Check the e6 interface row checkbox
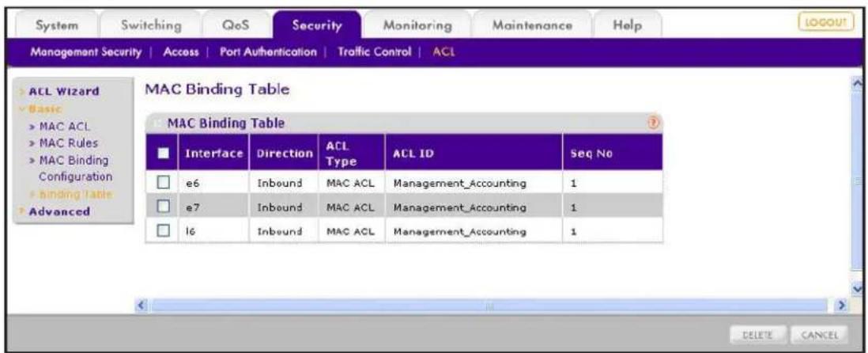Viewport: 868px width, 353px height. (x=163, y=184)
